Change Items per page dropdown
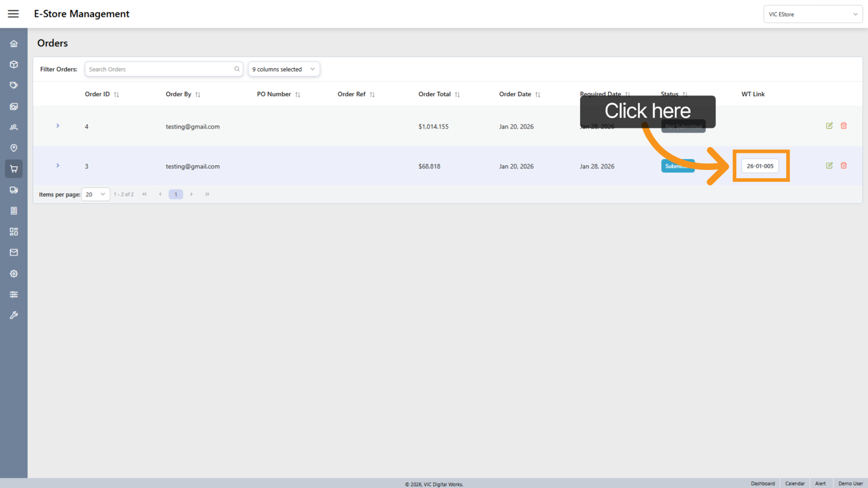The width and height of the screenshot is (868, 488). click(x=96, y=194)
